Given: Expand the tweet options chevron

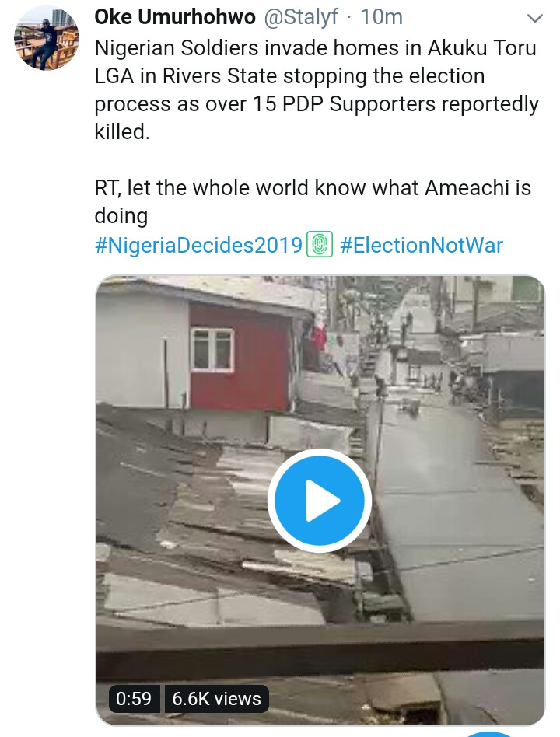Looking at the screenshot, I should point(534,18).
